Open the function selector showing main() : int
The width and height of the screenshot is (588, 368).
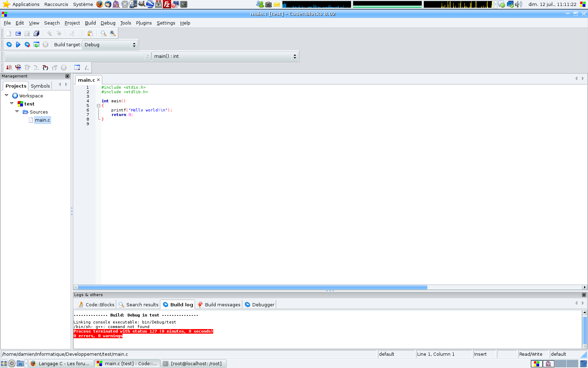295,56
